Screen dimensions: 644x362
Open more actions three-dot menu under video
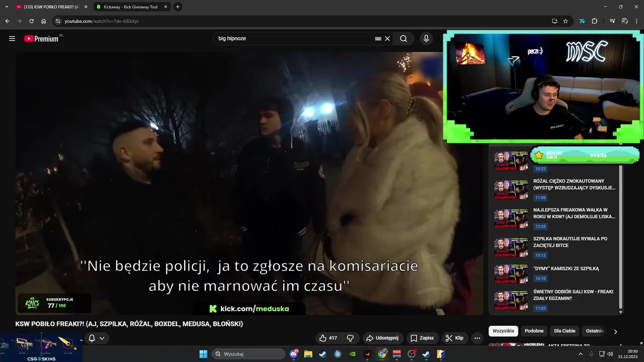[x=477, y=338]
